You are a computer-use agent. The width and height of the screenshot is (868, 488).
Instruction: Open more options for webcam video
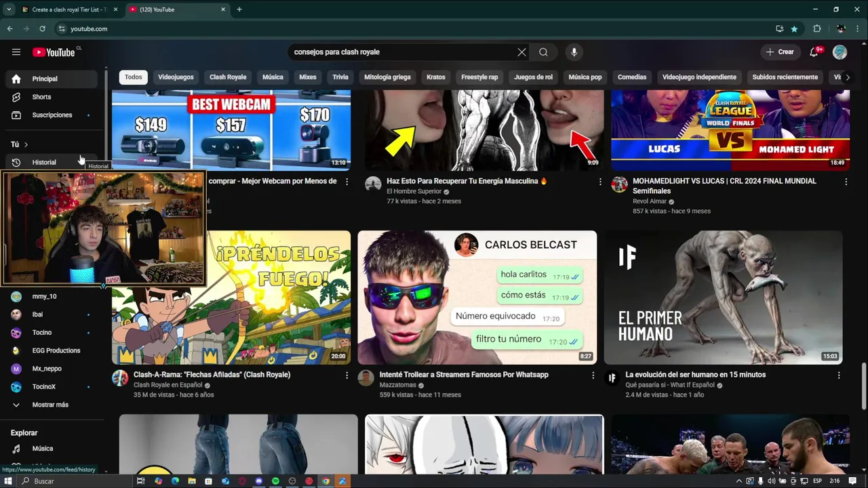[x=347, y=182]
